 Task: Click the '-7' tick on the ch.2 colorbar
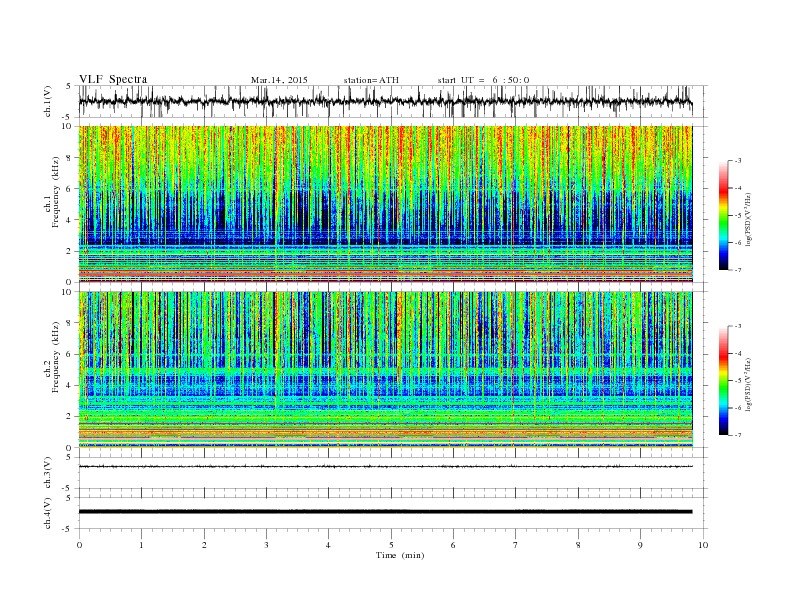(737, 435)
